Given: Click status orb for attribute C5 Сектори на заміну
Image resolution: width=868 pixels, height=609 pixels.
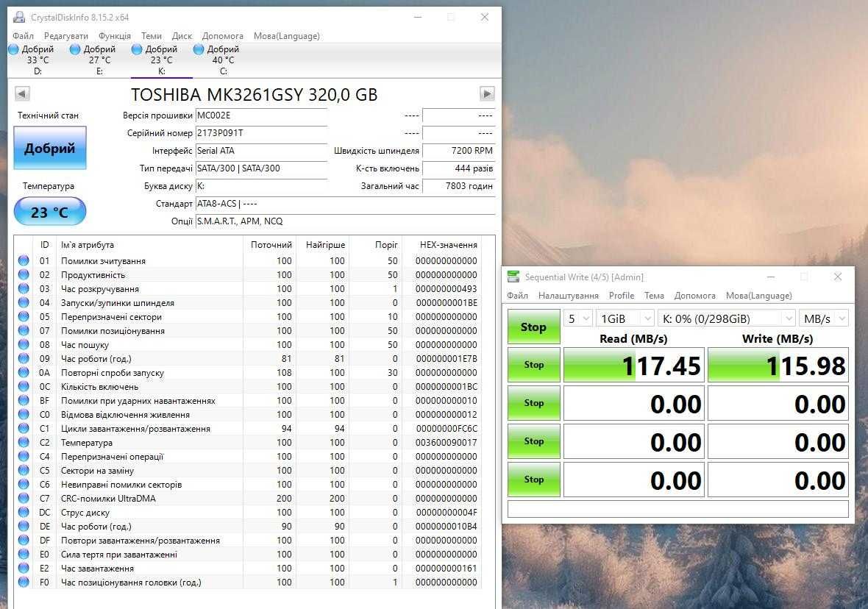Looking at the screenshot, I should 24,470.
